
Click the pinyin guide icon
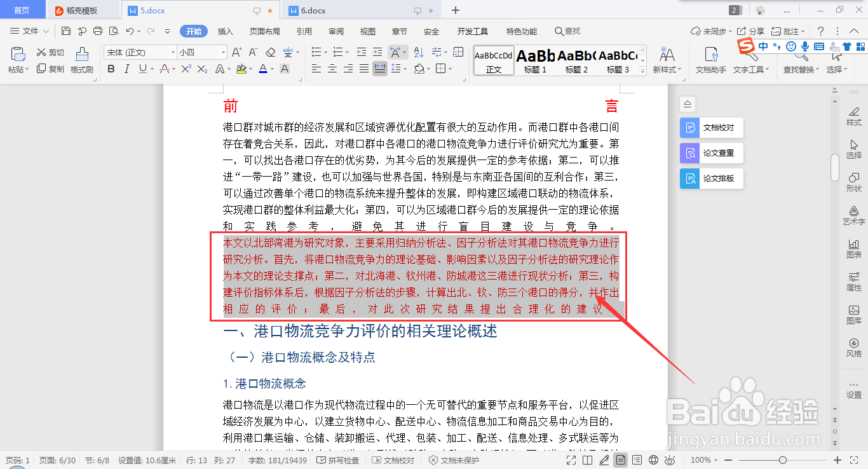[287, 51]
